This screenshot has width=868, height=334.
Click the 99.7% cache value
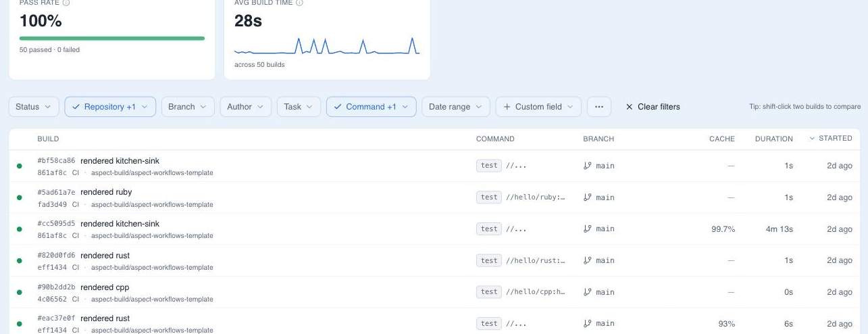[x=723, y=229]
